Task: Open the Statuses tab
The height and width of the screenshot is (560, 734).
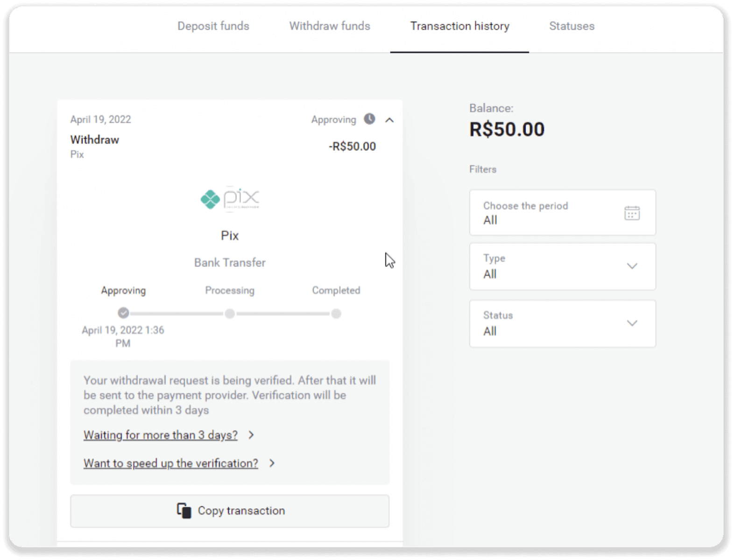Action: point(572,26)
